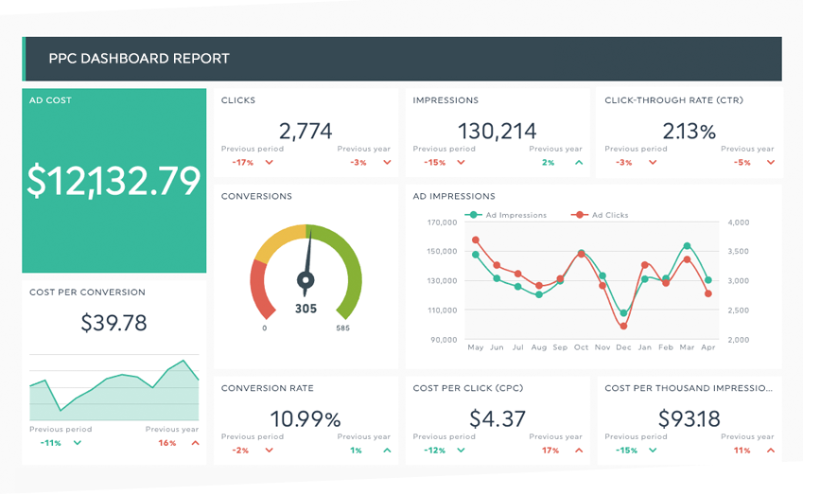
Task: Click the Cost Per Thousand Impressions widget title
Action: click(x=688, y=388)
